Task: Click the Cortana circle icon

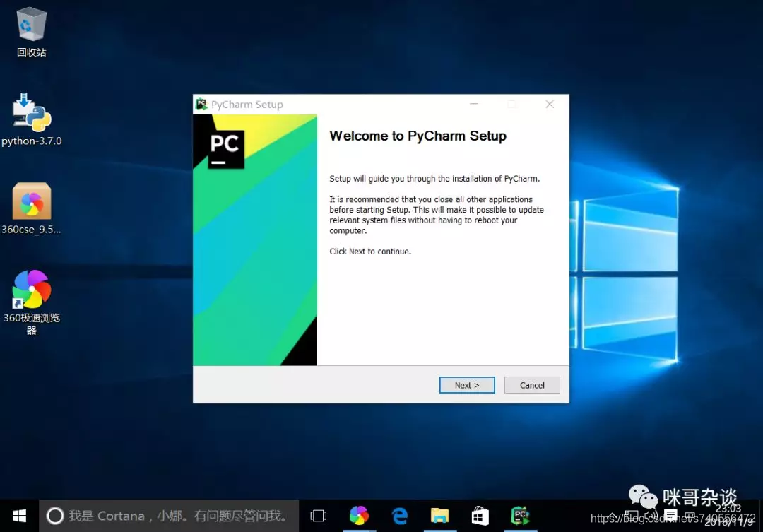Action: pyautogui.click(x=55, y=516)
